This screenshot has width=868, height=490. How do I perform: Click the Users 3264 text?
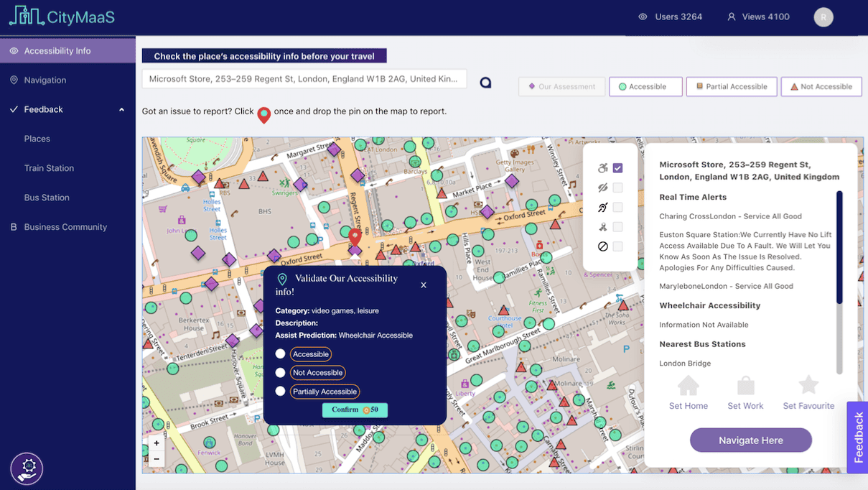pos(678,17)
